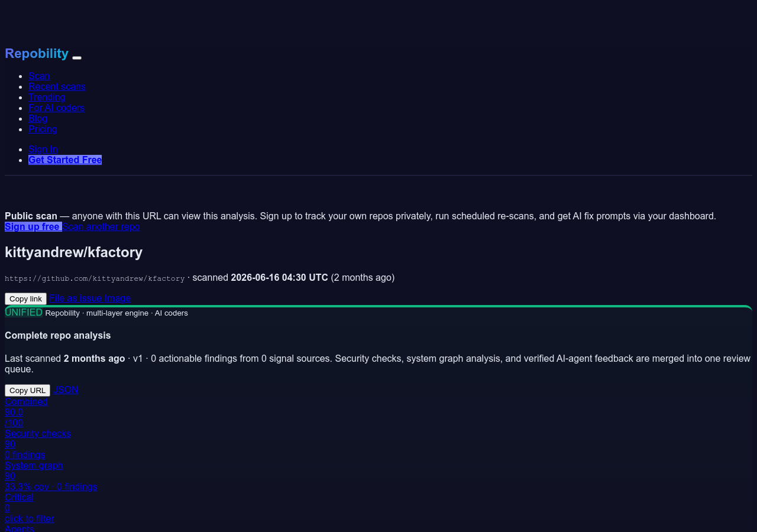Select the Security checks score card
This screenshot has width=757, height=532.
[38, 444]
